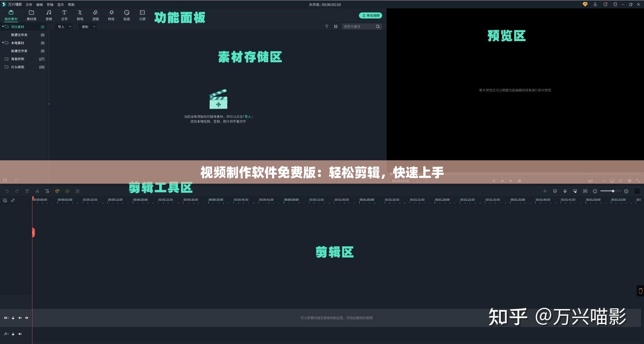
Task: Open the 分屏 (Split Screen) panel
Action: (142, 15)
